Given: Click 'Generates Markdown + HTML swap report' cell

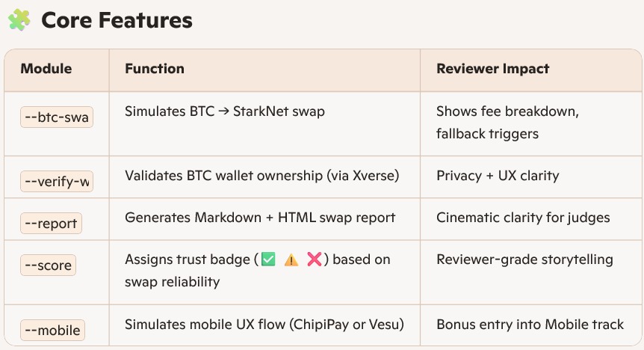Looking at the screenshot, I should click(x=260, y=218).
